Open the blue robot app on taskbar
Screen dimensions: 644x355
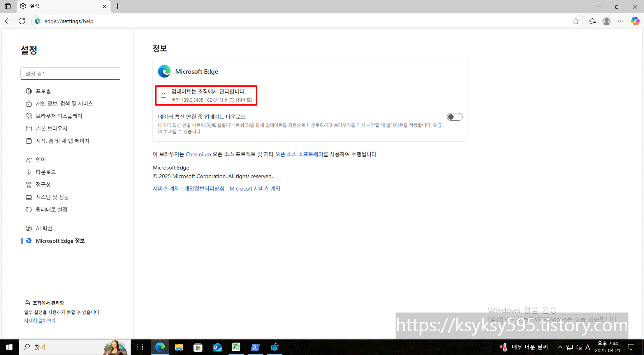click(274, 347)
